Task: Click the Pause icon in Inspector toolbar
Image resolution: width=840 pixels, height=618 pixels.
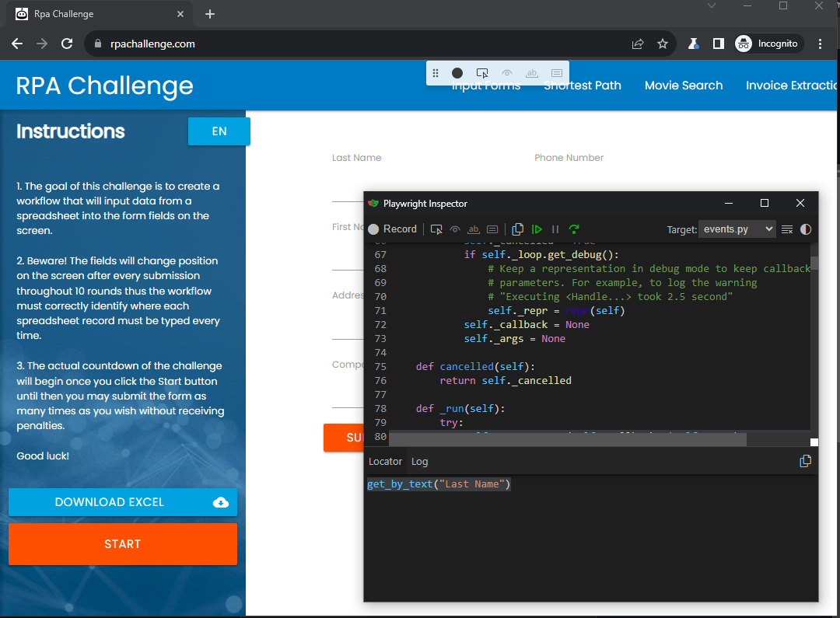Action: pos(555,229)
